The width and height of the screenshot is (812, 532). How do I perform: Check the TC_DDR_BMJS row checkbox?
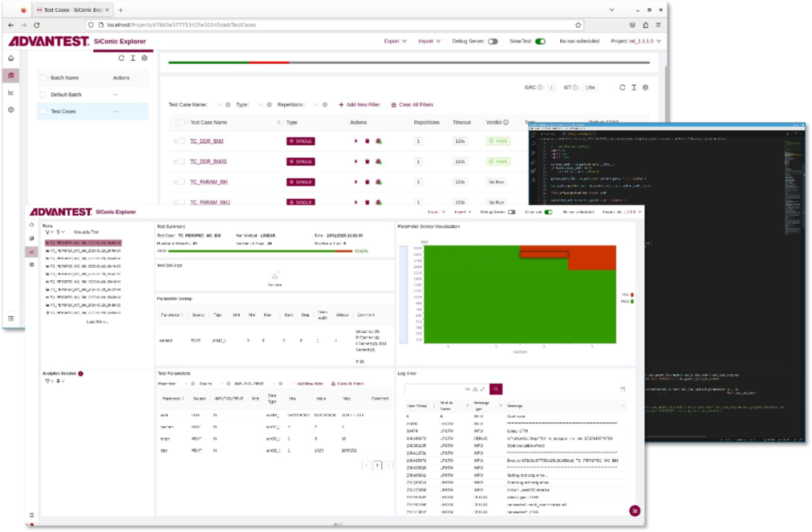point(182,162)
